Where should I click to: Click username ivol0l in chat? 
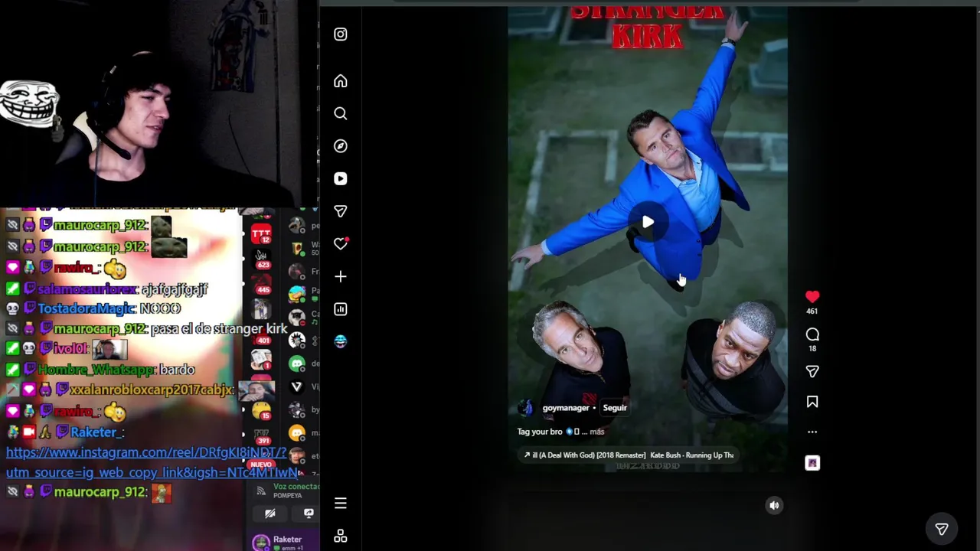[x=70, y=348]
